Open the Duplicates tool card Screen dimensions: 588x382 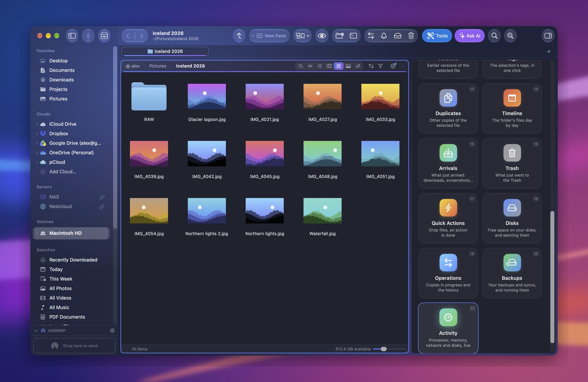point(448,108)
